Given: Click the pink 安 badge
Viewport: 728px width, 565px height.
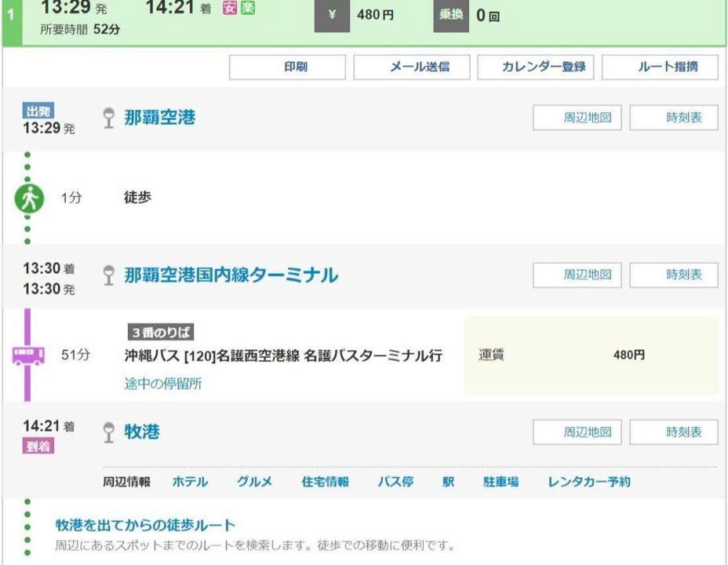Looking at the screenshot, I should tap(230, 8).
